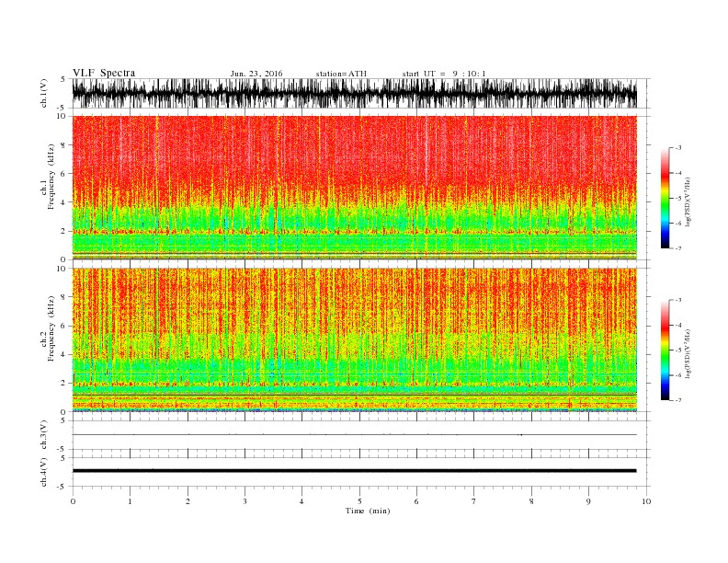
Task: Click the time axis tick label "0"
Action: pos(73,501)
